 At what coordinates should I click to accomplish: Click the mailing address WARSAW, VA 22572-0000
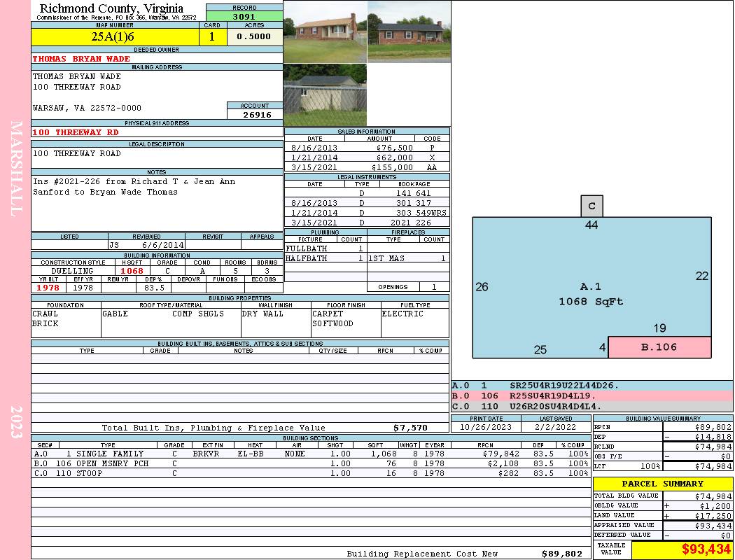[87, 108]
